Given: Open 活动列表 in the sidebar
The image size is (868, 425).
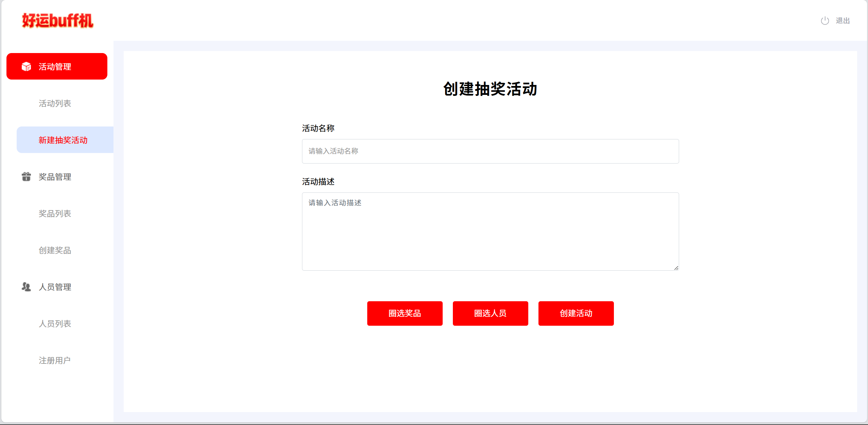Looking at the screenshot, I should tap(55, 103).
